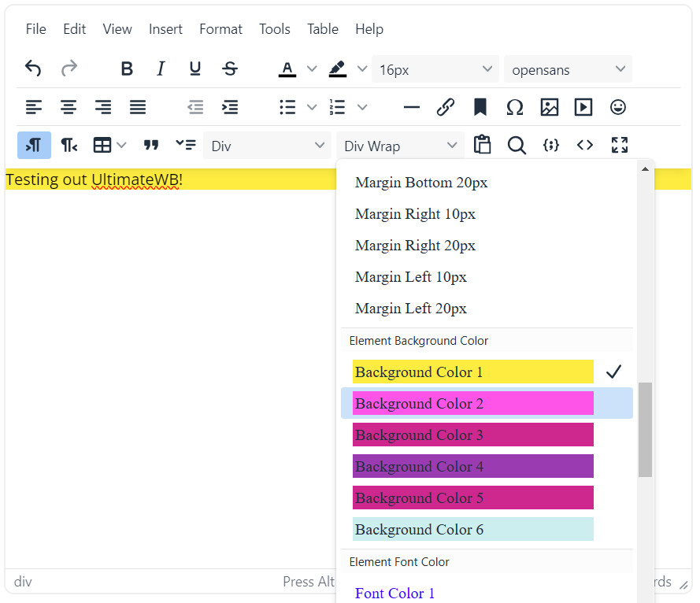
Task: Select Font Color 1 style option
Action: click(394, 593)
